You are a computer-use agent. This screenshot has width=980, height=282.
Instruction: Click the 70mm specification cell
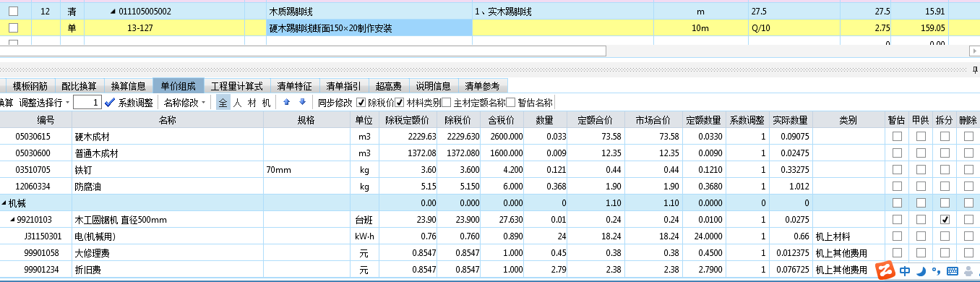(306, 169)
